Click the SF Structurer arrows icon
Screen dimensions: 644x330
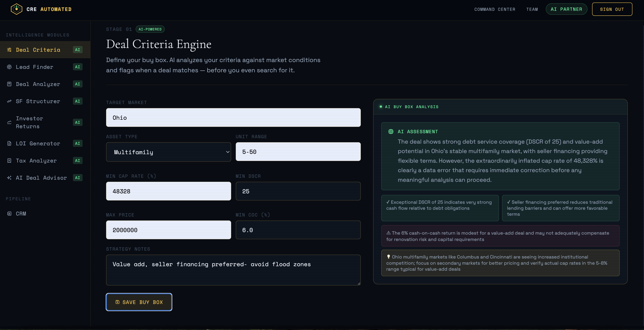(x=9, y=101)
